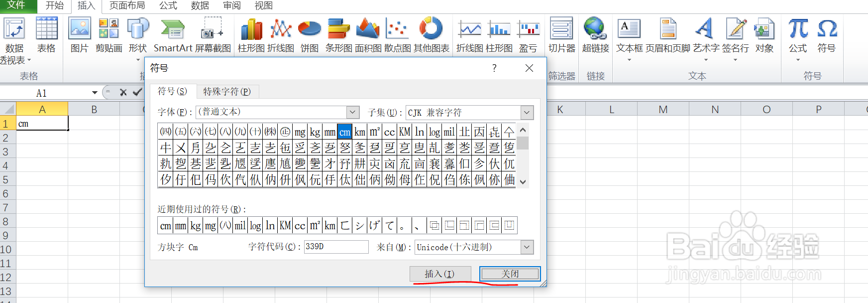Screen dimensions: 868x303
Task: Cancel the formula bar entry
Action: (123, 92)
